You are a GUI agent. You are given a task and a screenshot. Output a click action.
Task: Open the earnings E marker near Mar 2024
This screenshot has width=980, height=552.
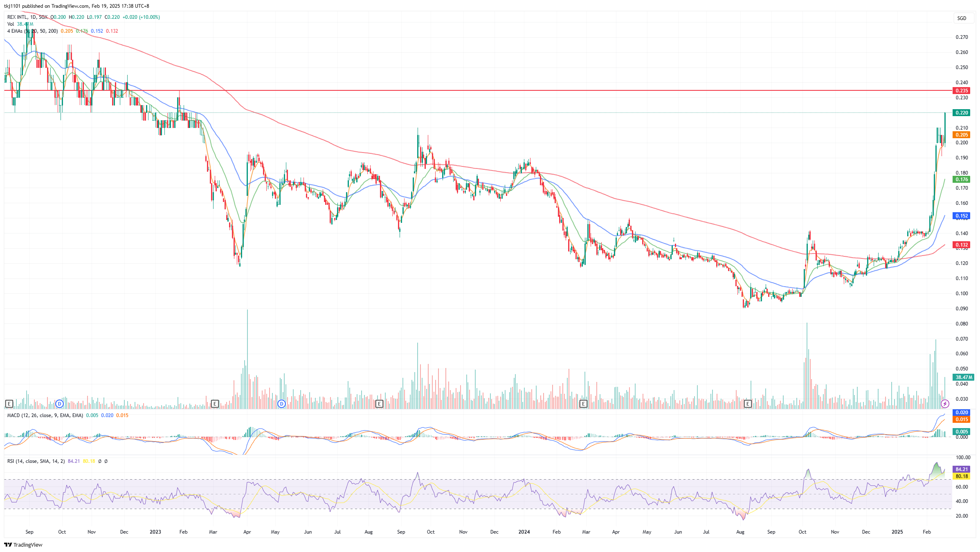point(583,404)
